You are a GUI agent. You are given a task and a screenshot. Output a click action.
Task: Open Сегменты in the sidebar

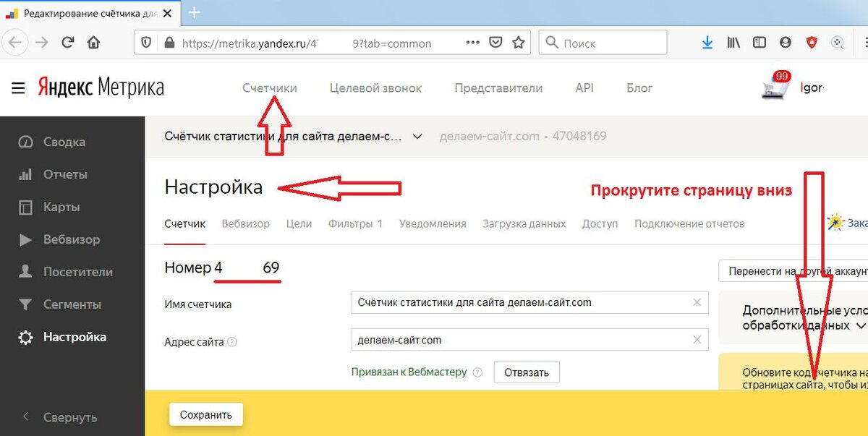(72, 304)
